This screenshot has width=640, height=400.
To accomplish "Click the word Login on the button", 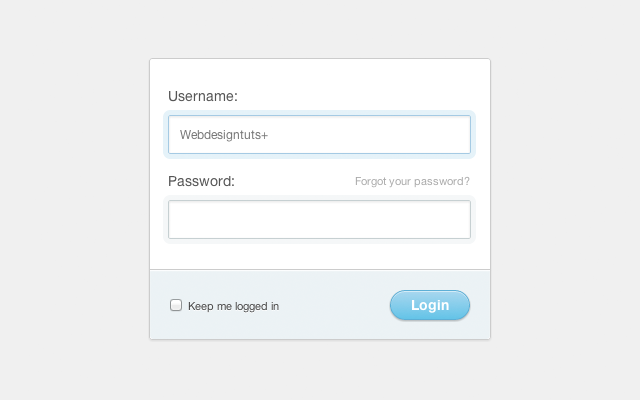I will pos(430,305).
